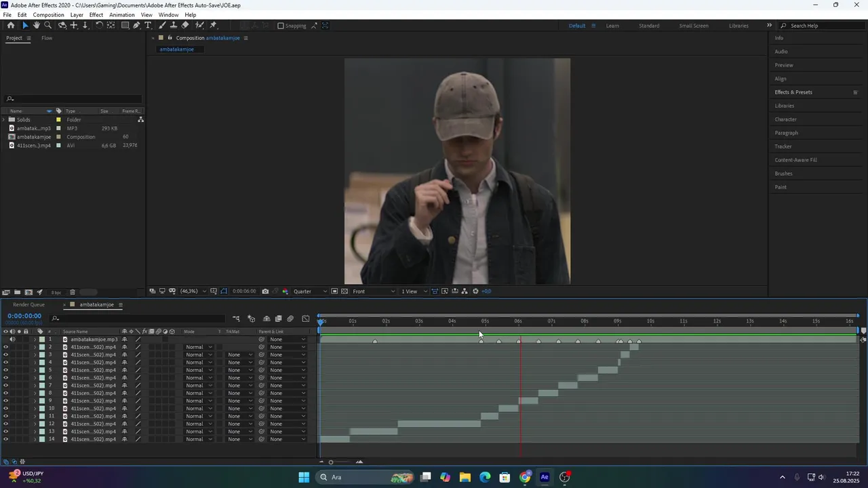Image resolution: width=868 pixels, height=488 pixels.
Task: Open the magnification ratio dropdown (46,3%)
Action: [193, 291]
